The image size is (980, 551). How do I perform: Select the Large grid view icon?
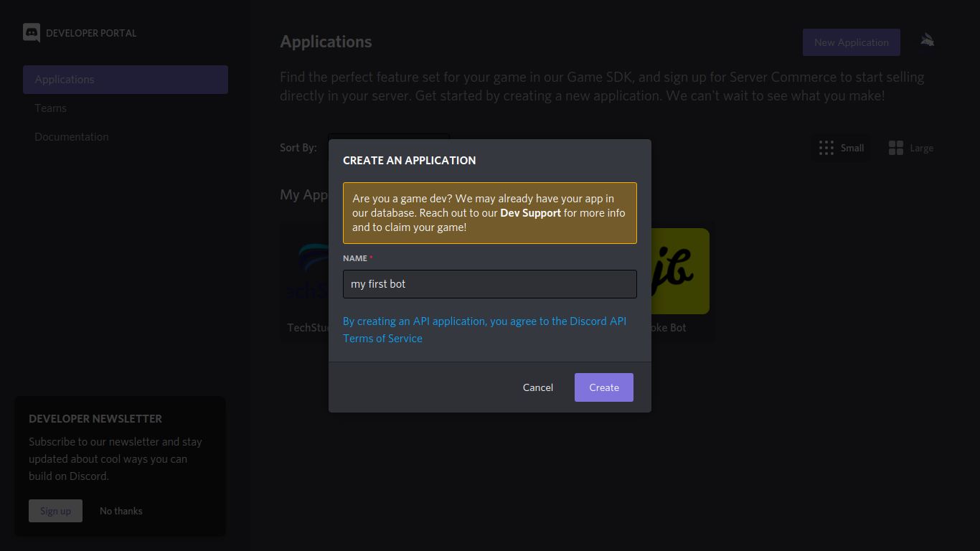pos(896,148)
